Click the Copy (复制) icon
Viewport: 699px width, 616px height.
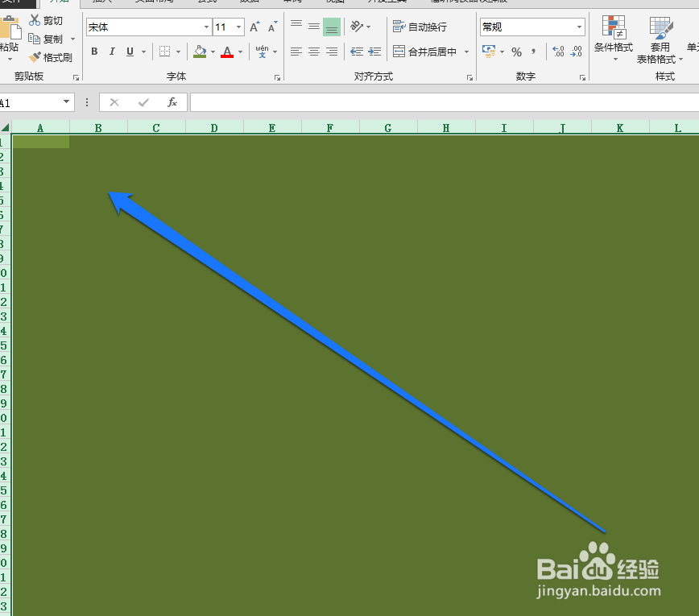tap(35, 39)
